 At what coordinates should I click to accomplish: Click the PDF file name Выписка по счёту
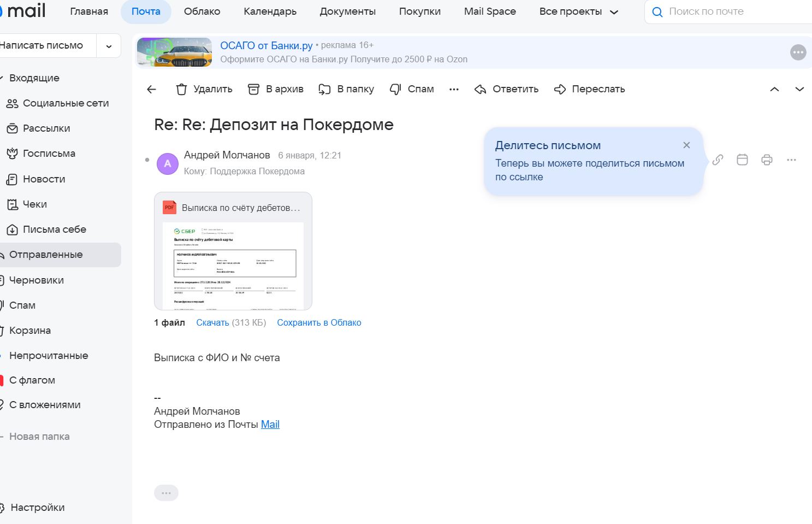point(241,208)
